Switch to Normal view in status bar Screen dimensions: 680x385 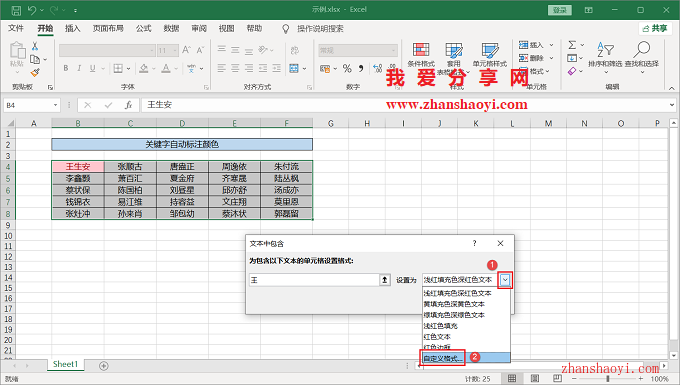click(512, 378)
